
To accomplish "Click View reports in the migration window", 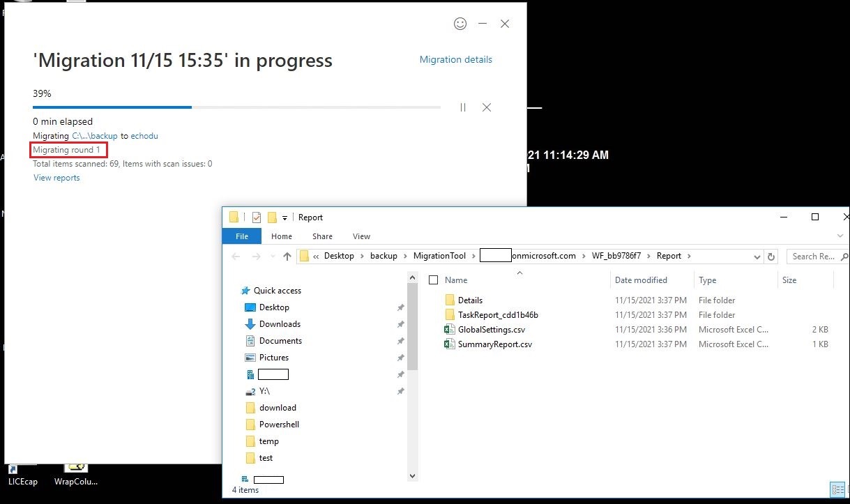I will (x=56, y=178).
